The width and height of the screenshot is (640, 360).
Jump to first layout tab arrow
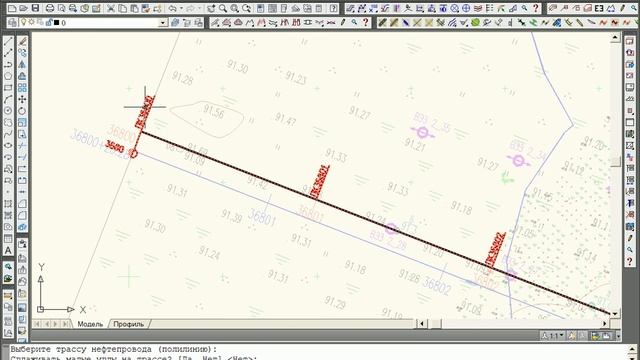37,324
